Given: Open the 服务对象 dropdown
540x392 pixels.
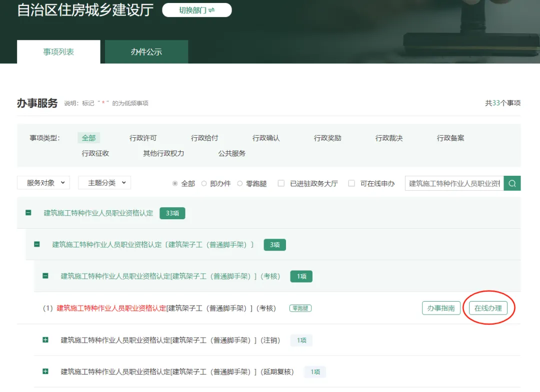Looking at the screenshot, I should (43, 183).
